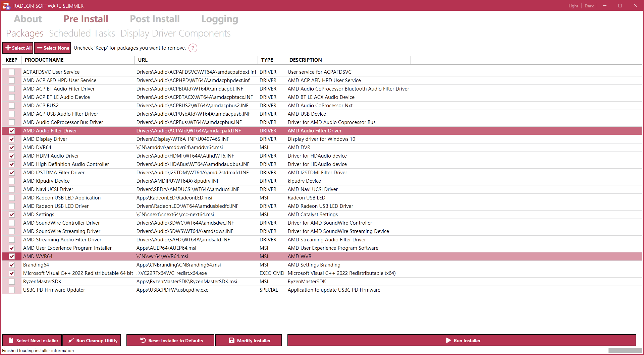
Task: Click Select New Installer button
Action: (32, 340)
